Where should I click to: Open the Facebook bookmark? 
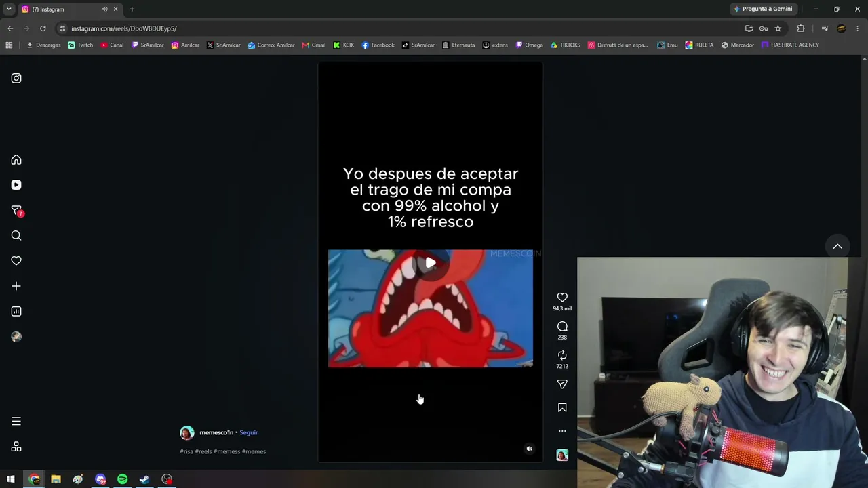tap(378, 45)
